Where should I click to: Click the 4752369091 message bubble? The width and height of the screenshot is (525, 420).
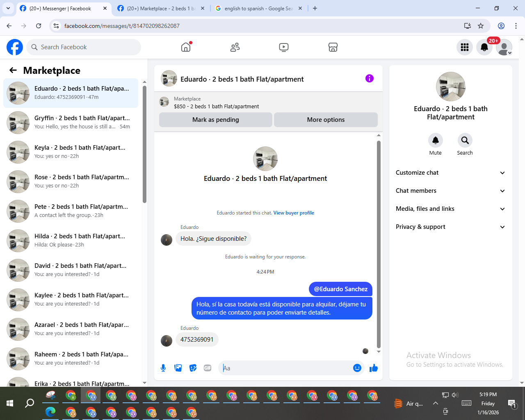pyautogui.click(x=197, y=340)
